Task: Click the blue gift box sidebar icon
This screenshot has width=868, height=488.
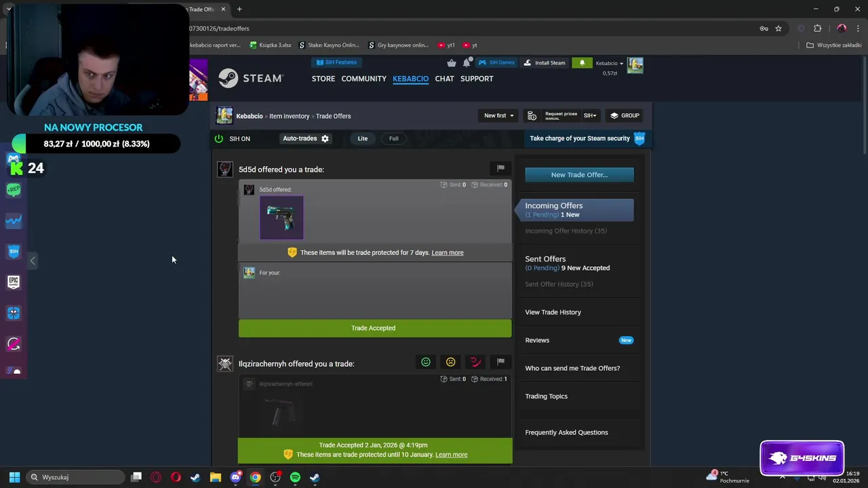Action: [x=14, y=313]
